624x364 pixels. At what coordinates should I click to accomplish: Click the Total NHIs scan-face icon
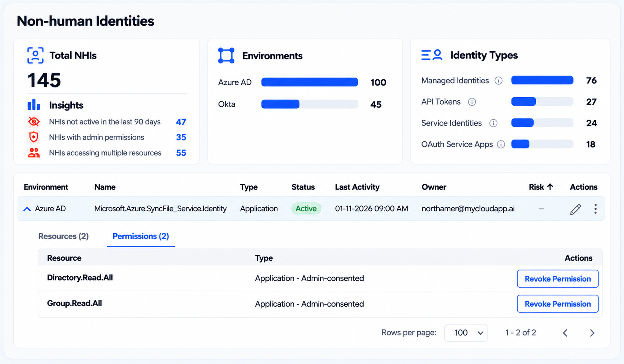[x=35, y=55]
